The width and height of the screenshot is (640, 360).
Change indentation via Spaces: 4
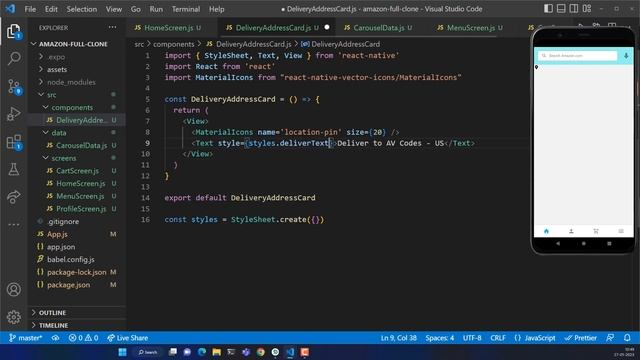pos(440,338)
